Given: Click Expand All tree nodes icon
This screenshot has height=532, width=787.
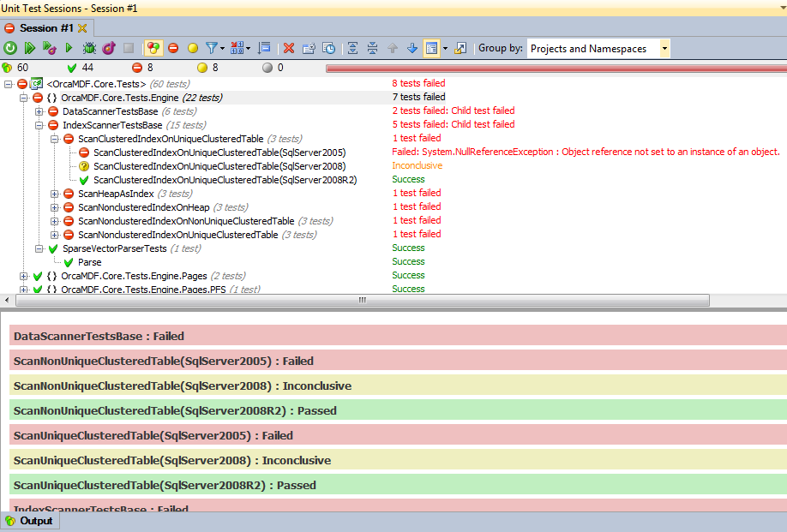Looking at the screenshot, I should 353,48.
